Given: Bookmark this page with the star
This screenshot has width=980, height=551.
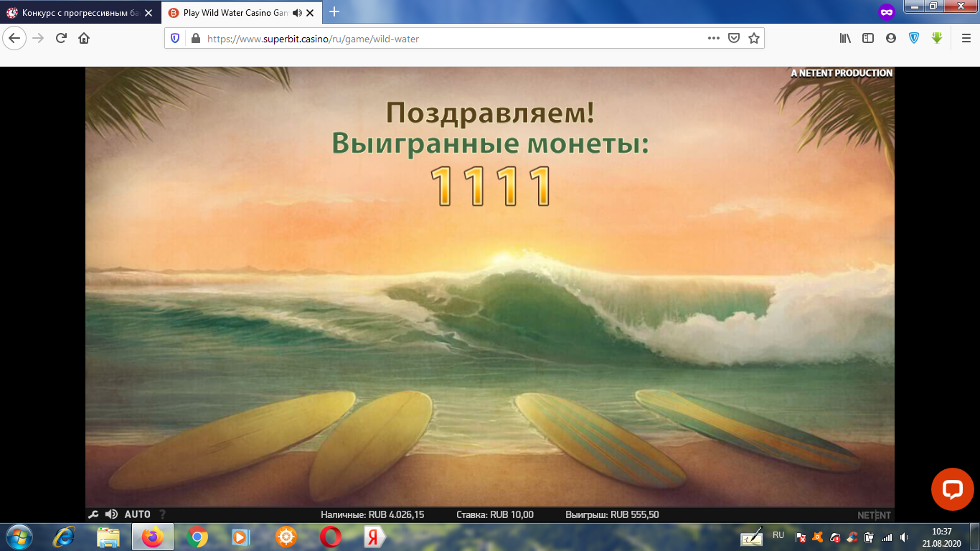Looking at the screenshot, I should [755, 38].
